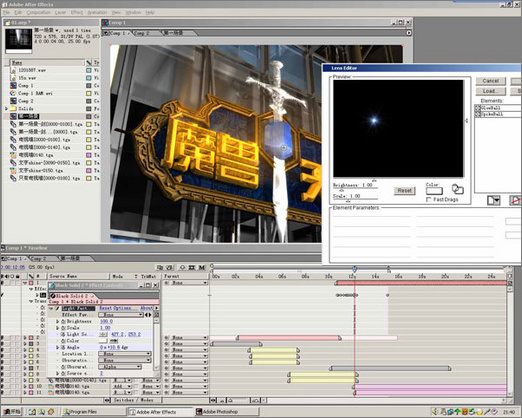Toggle the effect switch for Light Factory
The image size is (522, 418).
click(57, 308)
